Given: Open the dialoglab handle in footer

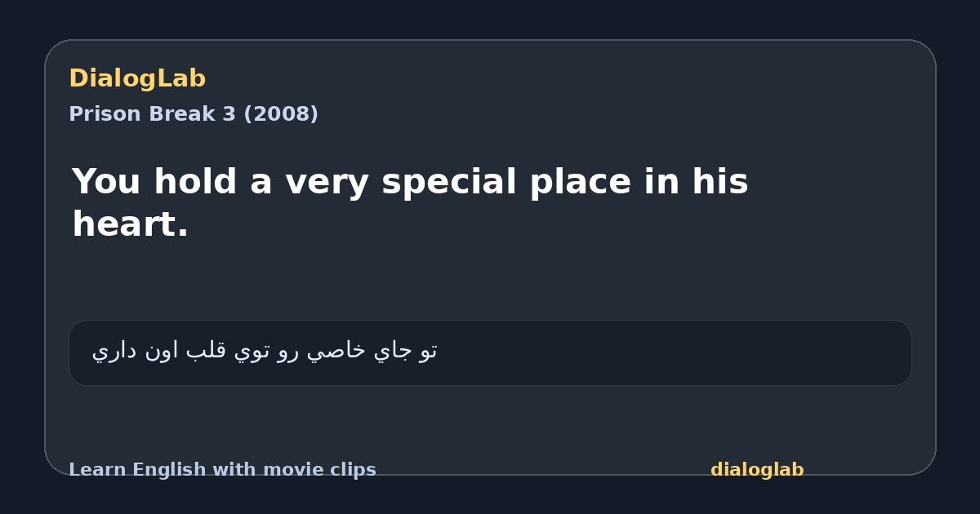Looking at the screenshot, I should pos(757,470).
